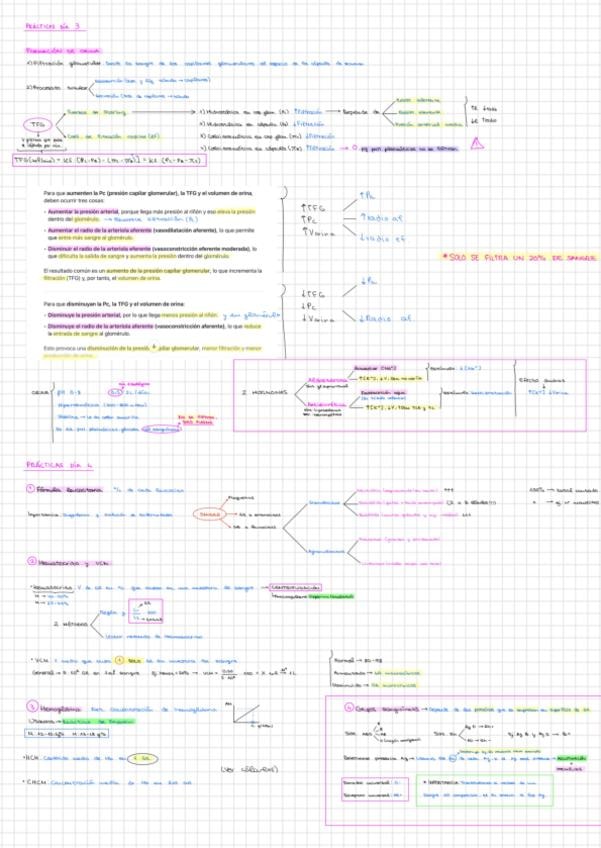Screen dimensions: 601x848
Task: Select 'Aumentar el radio de la arteriola aferente'
Action: (100, 230)
